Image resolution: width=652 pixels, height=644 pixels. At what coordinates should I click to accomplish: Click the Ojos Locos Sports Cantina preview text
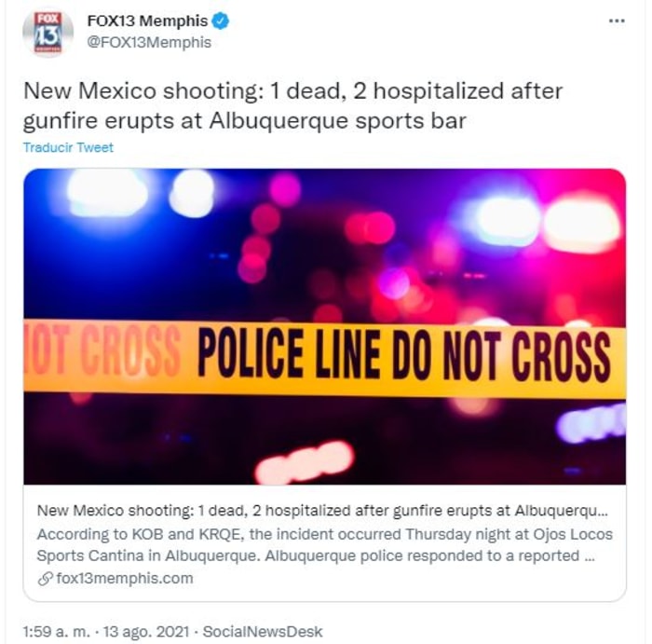pos(325,545)
